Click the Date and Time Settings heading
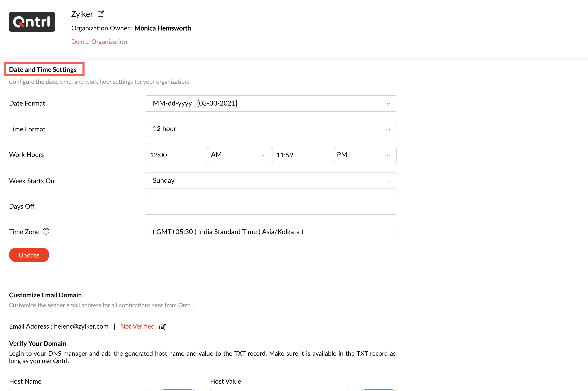 (43, 69)
